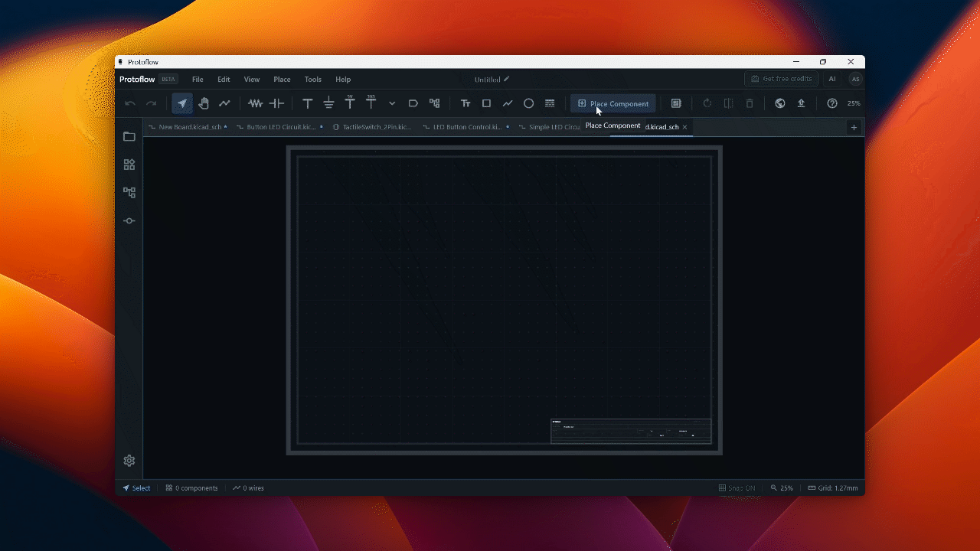Viewport: 980px width, 551px height.
Task: Open the File menu
Action: (x=198, y=80)
